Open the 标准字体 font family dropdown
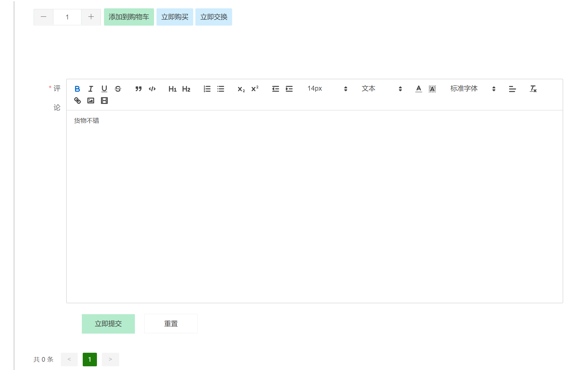 click(473, 89)
